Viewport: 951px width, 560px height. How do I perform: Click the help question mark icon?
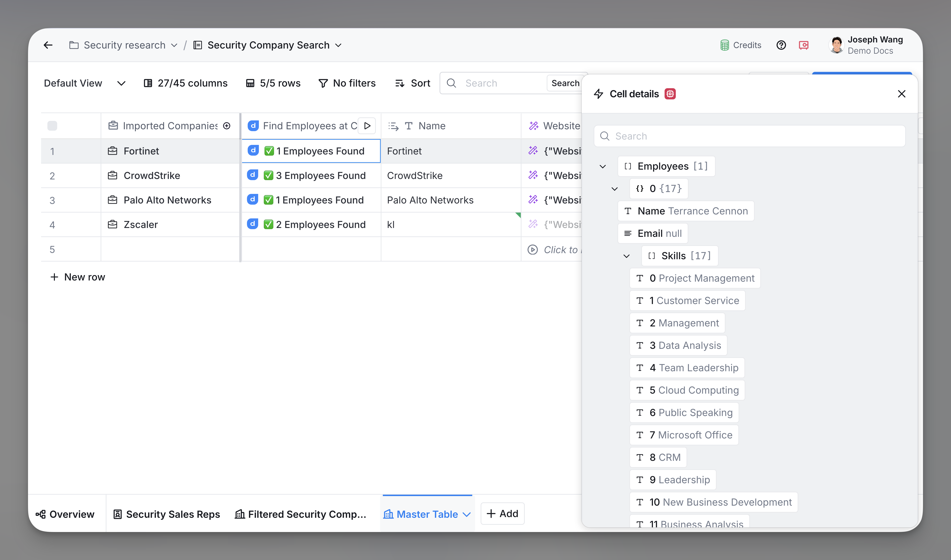point(781,45)
